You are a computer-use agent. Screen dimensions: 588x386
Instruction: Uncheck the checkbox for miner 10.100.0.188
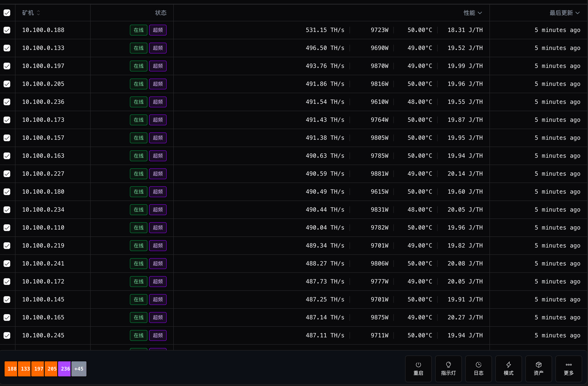(7, 30)
